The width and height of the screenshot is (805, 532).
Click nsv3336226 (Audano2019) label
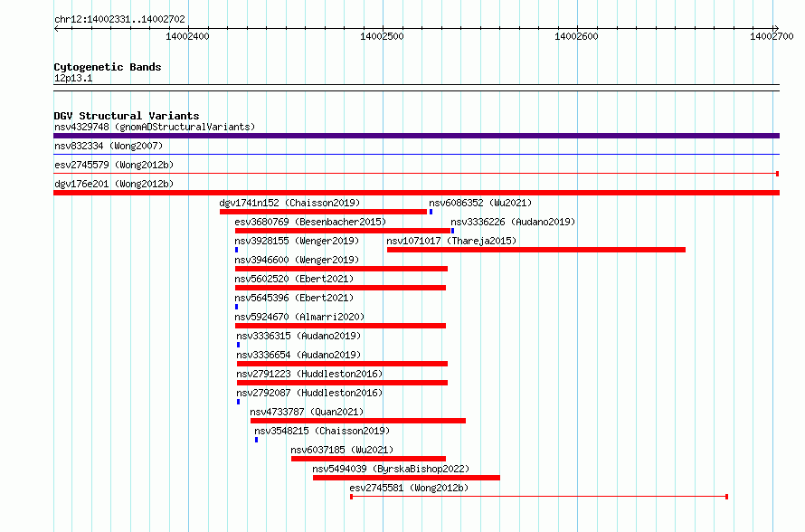[x=513, y=222]
